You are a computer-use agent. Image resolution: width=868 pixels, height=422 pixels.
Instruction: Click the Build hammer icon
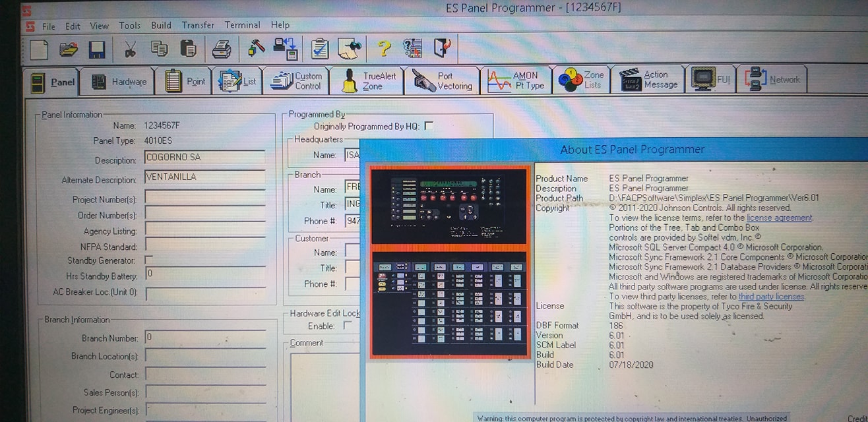tap(256, 49)
